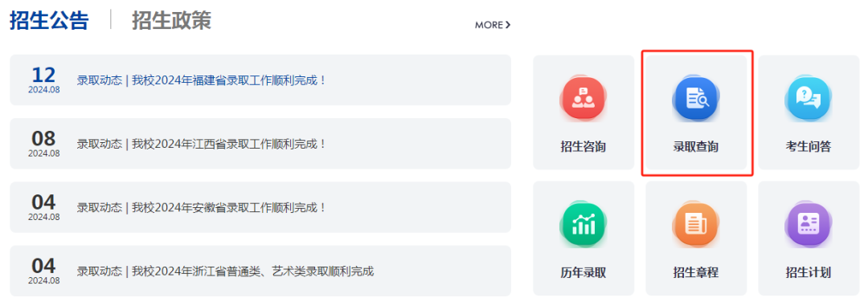The width and height of the screenshot is (868, 302).
Task: Click the date 04 on the 浙江省 row
Action: 43,266
